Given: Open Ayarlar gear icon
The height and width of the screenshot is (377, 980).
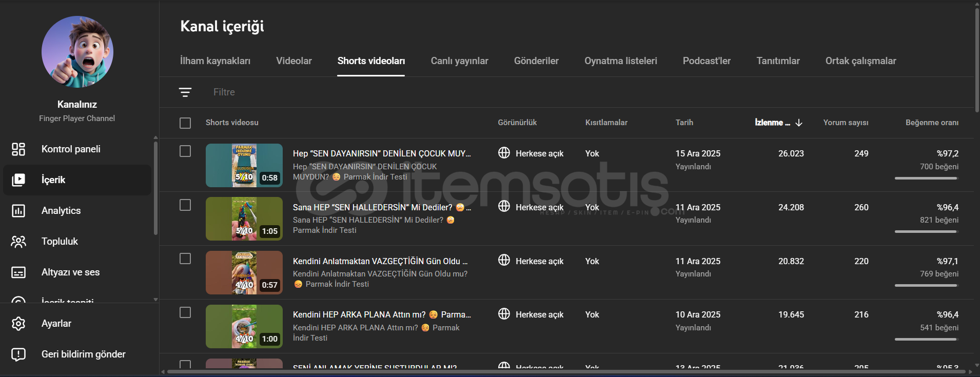Looking at the screenshot, I should (18, 324).
